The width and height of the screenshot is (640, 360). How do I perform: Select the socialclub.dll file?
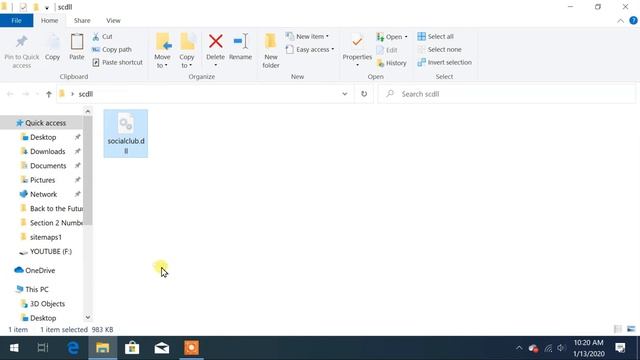pyautogui.click(x=126, y=133)
